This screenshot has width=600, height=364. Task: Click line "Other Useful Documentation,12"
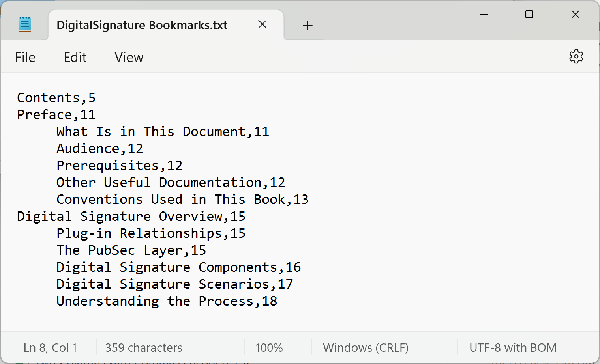(171, 182)
